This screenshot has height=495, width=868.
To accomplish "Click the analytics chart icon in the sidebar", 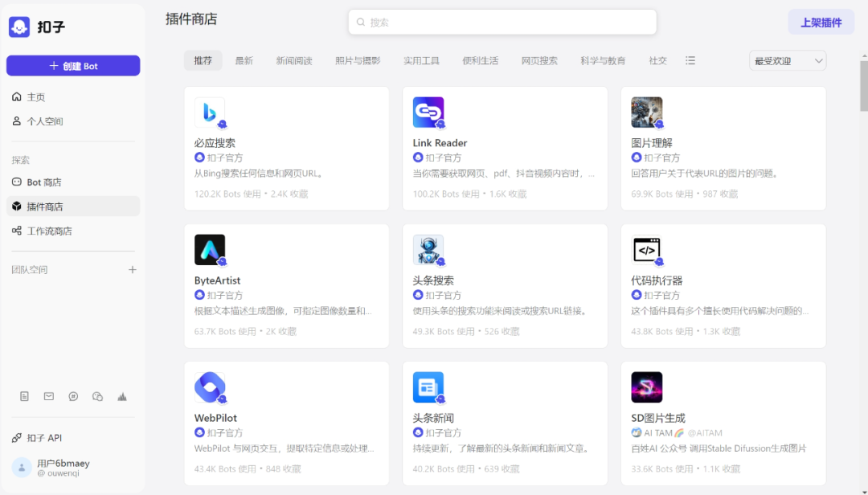I will 121,396.
